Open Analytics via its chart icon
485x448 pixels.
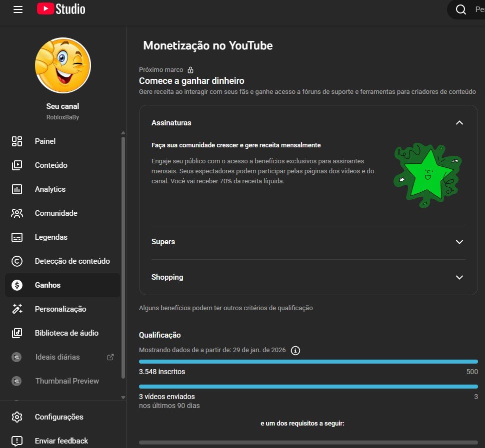(17, 189)
